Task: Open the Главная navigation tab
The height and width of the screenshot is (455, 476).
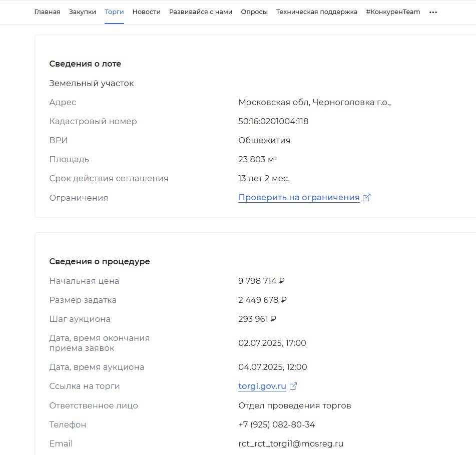Action: pos(47,12)
